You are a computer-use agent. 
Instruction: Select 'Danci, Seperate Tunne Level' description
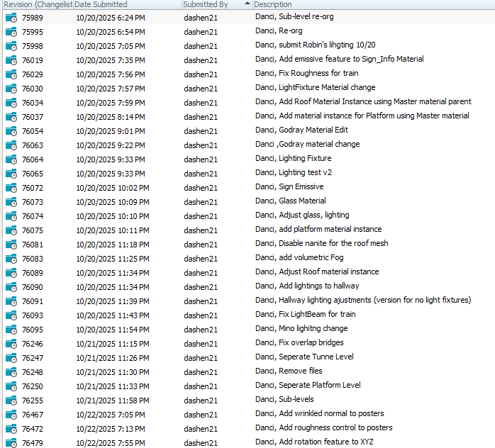coord(304,357)
